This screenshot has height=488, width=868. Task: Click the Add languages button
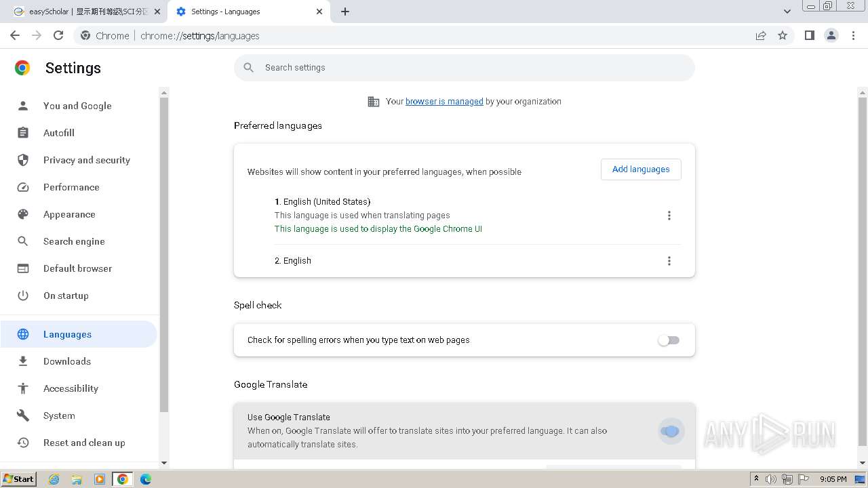point(641,169)
